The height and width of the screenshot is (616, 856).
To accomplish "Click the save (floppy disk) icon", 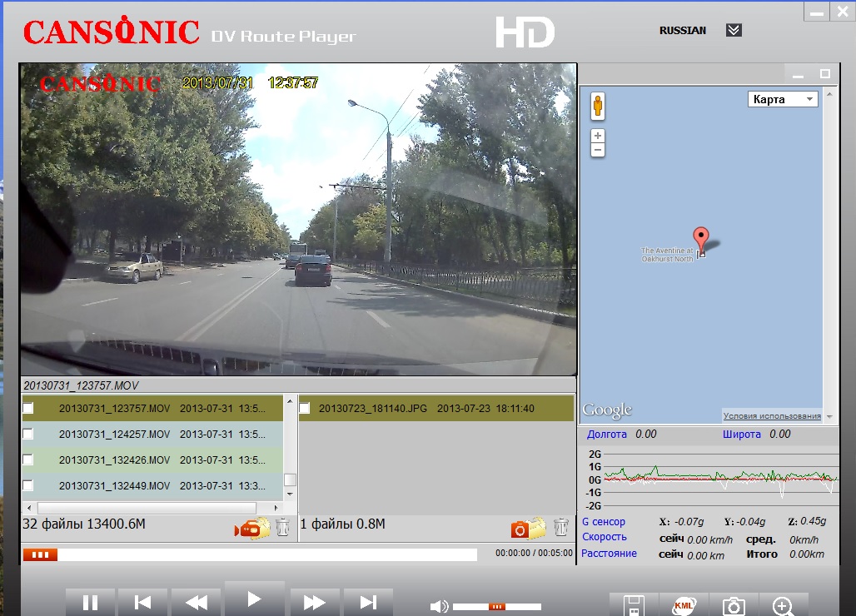I will coord(634,606).
